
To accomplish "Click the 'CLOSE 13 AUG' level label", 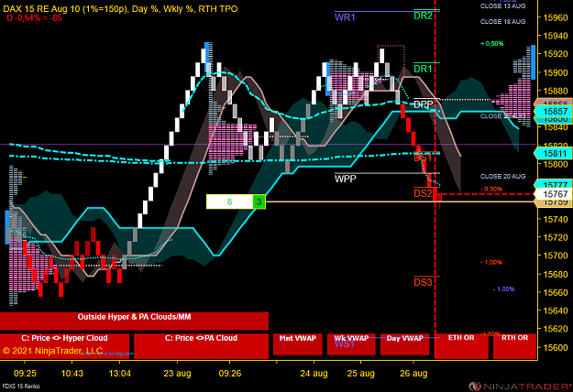I will (x=502, y=5).
